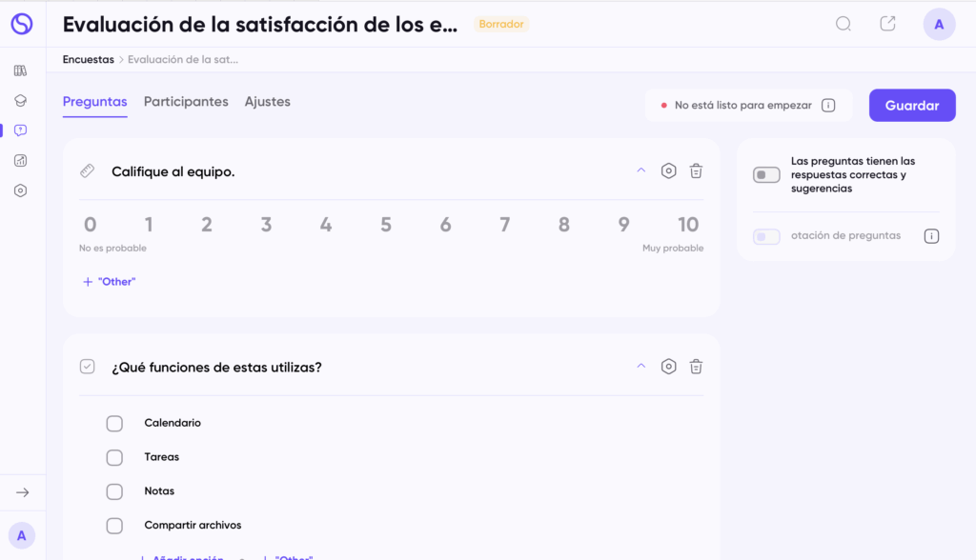976x560 pixels.
Task: Click the info icon next to 'No está listo para empezar'
Action: (x=828, y=106)
